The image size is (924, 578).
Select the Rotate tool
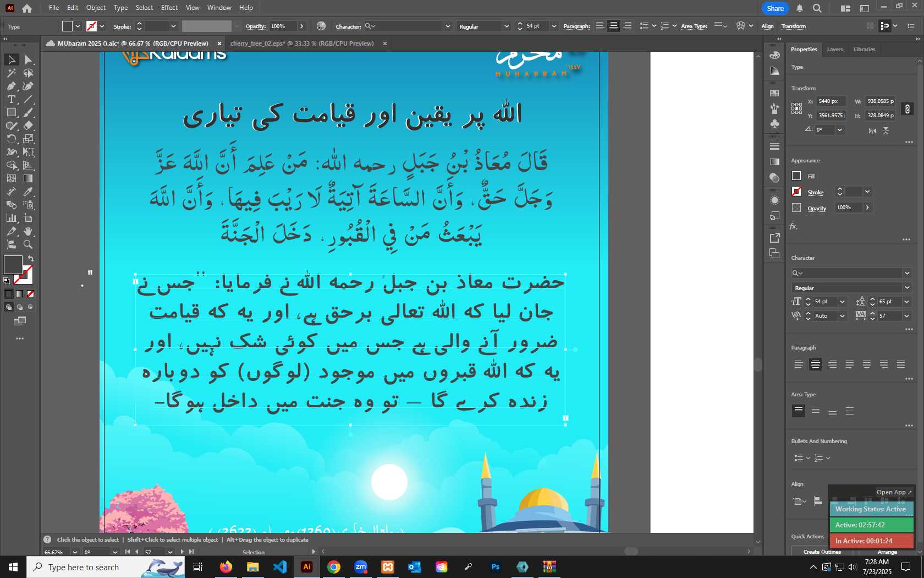(x=11, y=139)
